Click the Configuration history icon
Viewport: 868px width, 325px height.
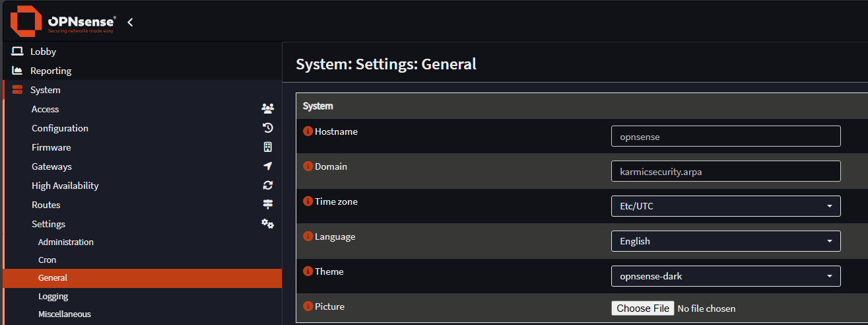tap(267, 128)
